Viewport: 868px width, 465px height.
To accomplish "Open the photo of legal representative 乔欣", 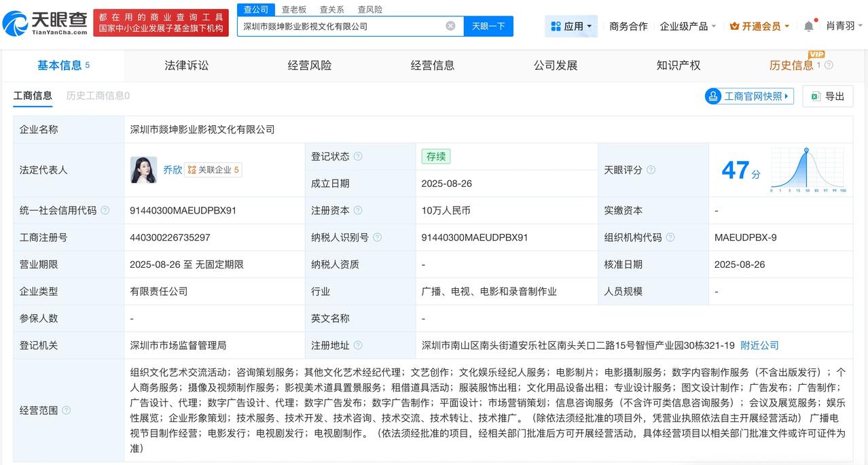I will (x=143, y=170).
